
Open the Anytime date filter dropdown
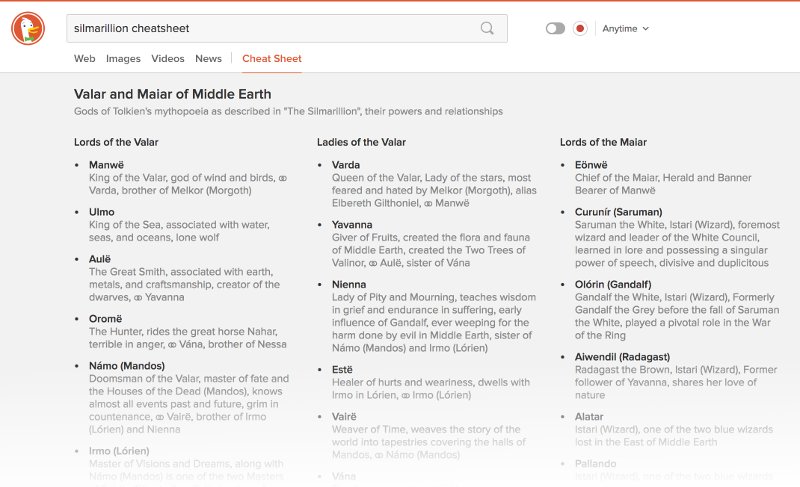[626, 29]
